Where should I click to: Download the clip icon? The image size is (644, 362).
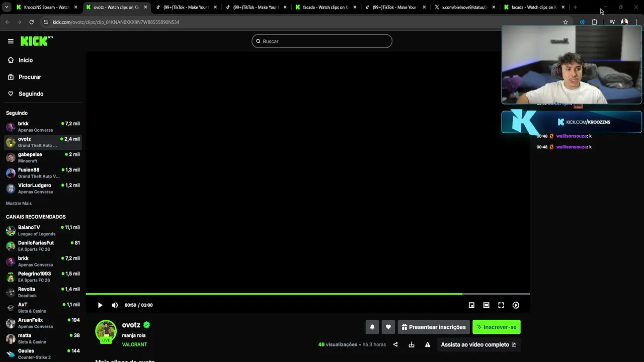412,344
